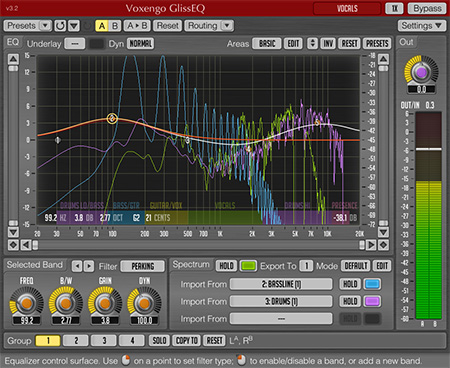Copy state A to B
The image size is (450, 368).
coord(137,26)
